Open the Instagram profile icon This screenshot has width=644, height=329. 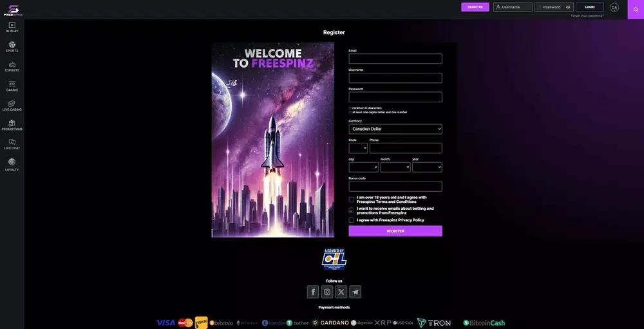coord(327,292)
